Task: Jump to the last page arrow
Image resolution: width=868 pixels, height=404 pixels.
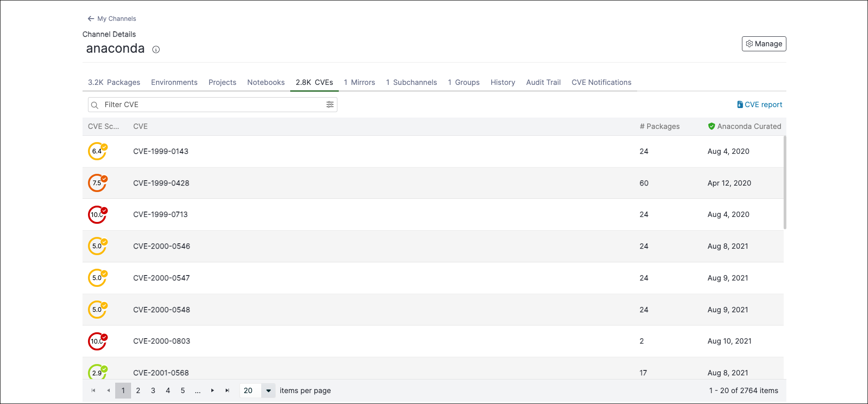Action: [x=227, y=390]
